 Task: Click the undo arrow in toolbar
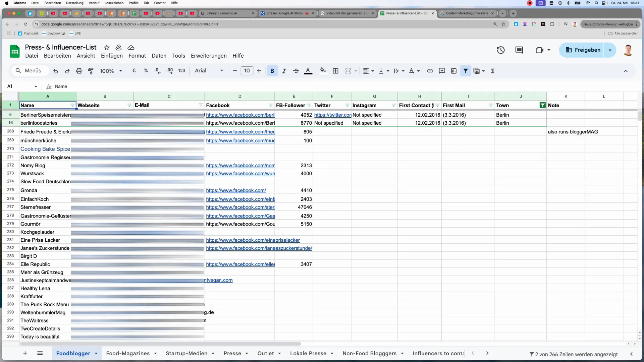pyautogui.click(x=56, y=71)
